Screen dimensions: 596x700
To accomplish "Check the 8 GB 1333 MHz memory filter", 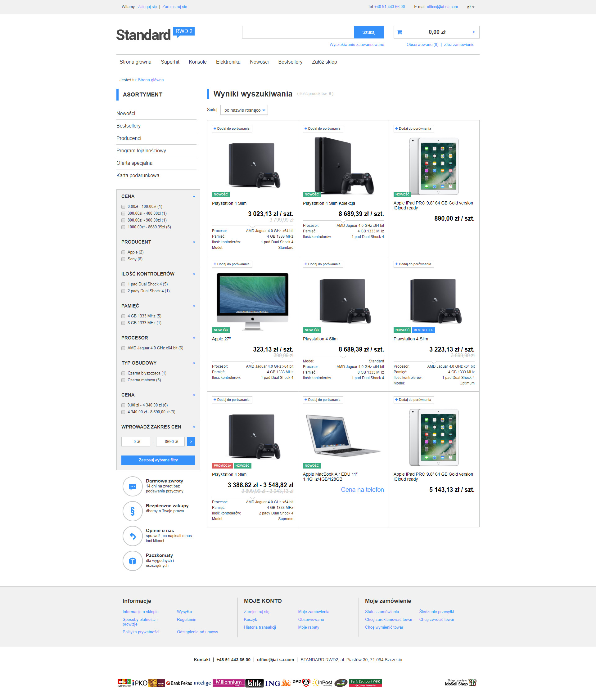I will click(x=123, y=323).
